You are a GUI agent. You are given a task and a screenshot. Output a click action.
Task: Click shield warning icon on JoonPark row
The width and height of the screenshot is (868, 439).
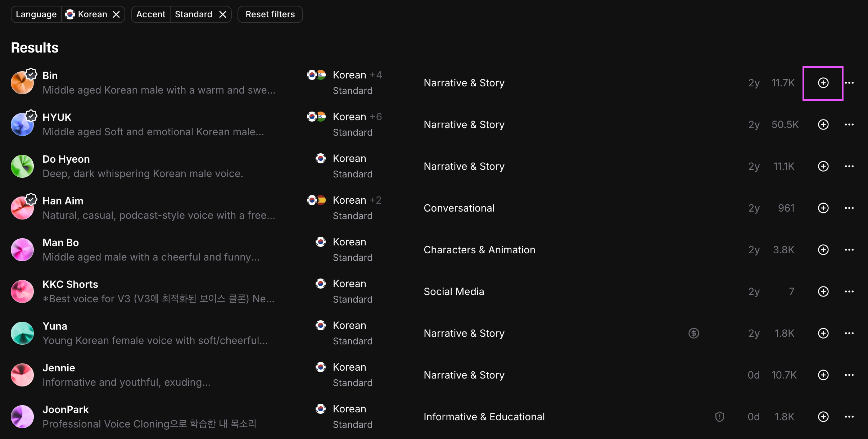719,417
